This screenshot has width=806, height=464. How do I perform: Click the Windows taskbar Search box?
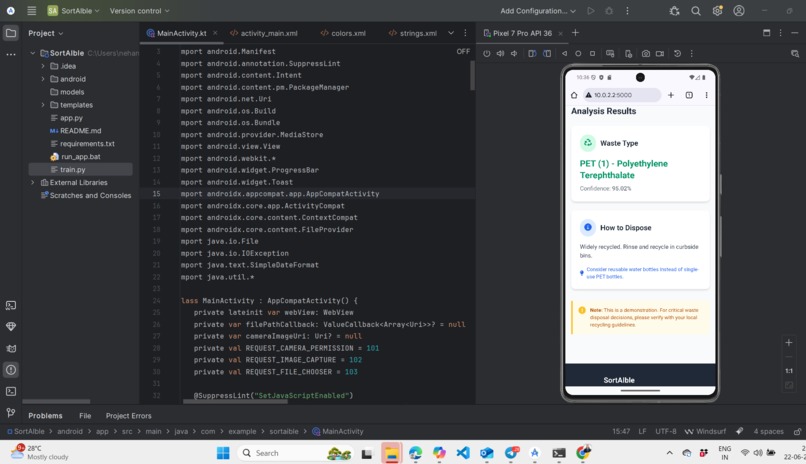pyautogui.click(x=296, y=453)
